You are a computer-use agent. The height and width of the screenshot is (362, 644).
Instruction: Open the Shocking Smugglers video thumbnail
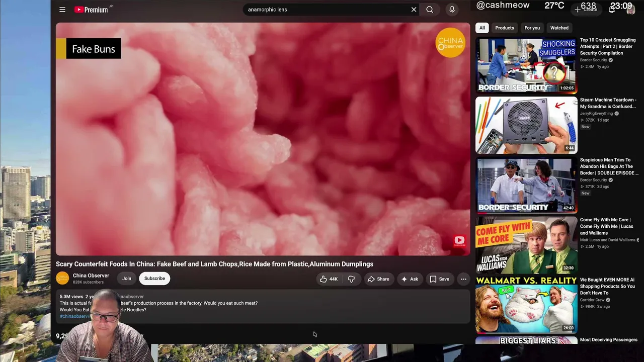(x=526, y=65)
